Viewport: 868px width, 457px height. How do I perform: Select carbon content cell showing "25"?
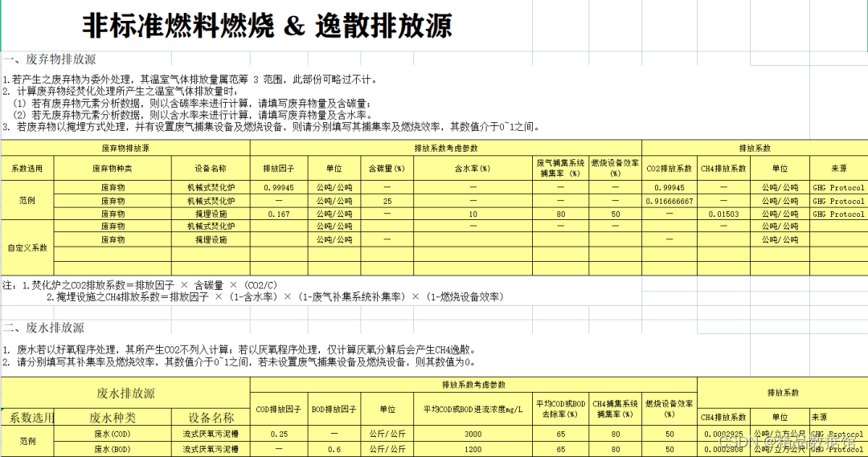click(387, 202)
